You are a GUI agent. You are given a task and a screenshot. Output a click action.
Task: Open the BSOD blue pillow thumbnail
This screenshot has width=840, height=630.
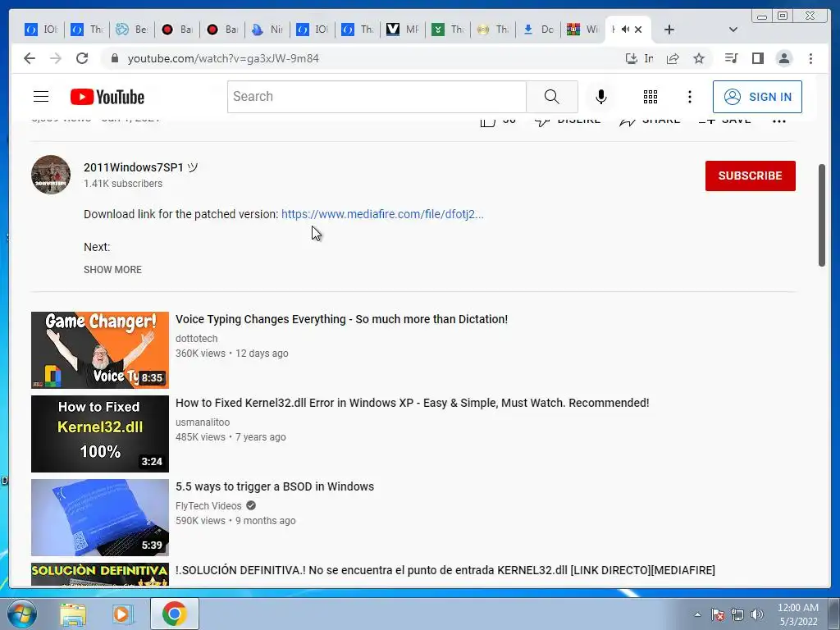99,518
